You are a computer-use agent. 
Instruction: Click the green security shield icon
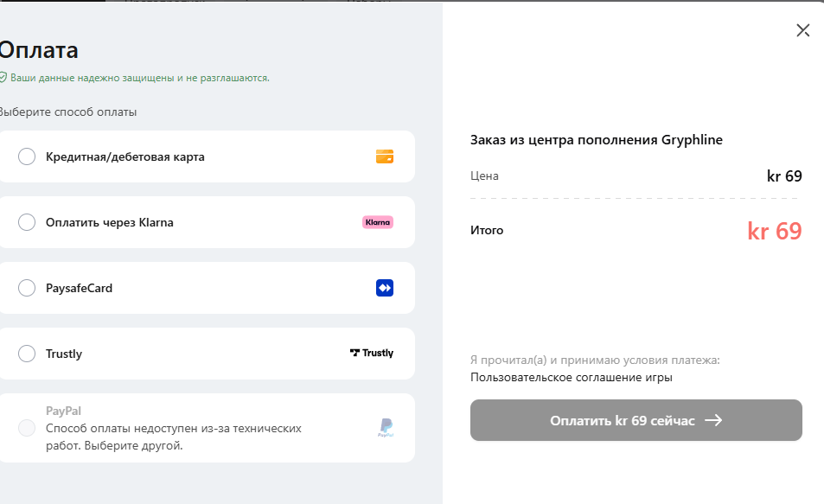pos(3,78)
